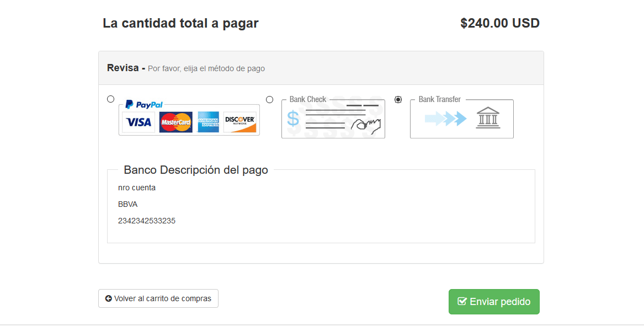This screenshot has width=644, height=326.
Task: Select the PayPal payment radio button
Action: click(110, 99)
